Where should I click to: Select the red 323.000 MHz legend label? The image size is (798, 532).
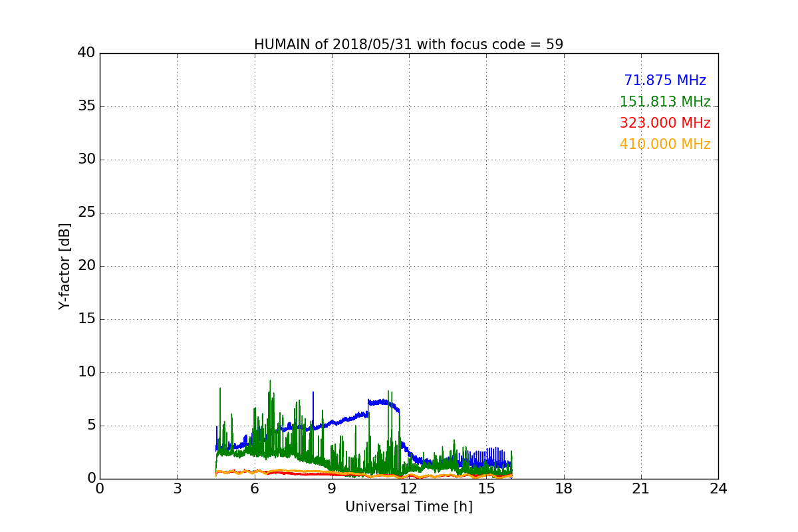point(664,123)
